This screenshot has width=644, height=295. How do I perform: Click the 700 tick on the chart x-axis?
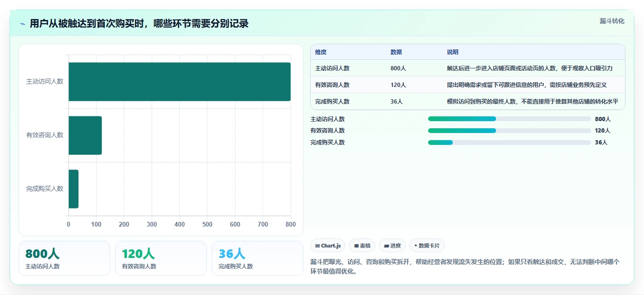[263, 225]
